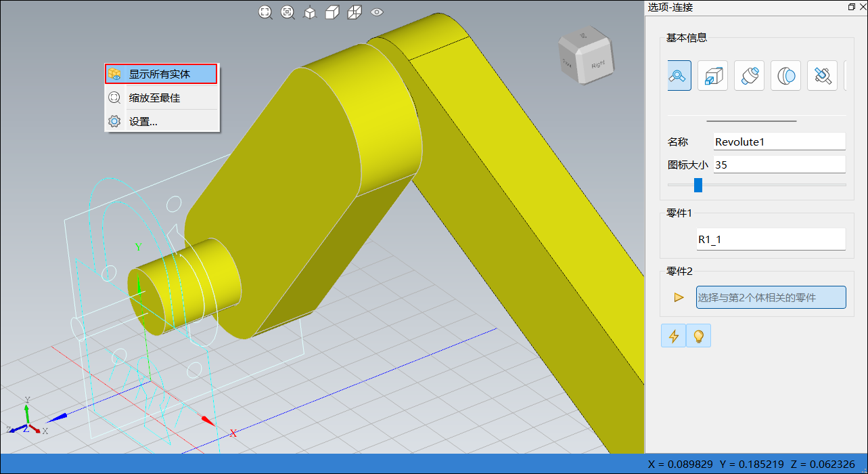The height and width of the screenshot is (474, 868).
Task: Click the float panel button beside 选项-连接
Action: pyautogui.click(x=851, y=7)
